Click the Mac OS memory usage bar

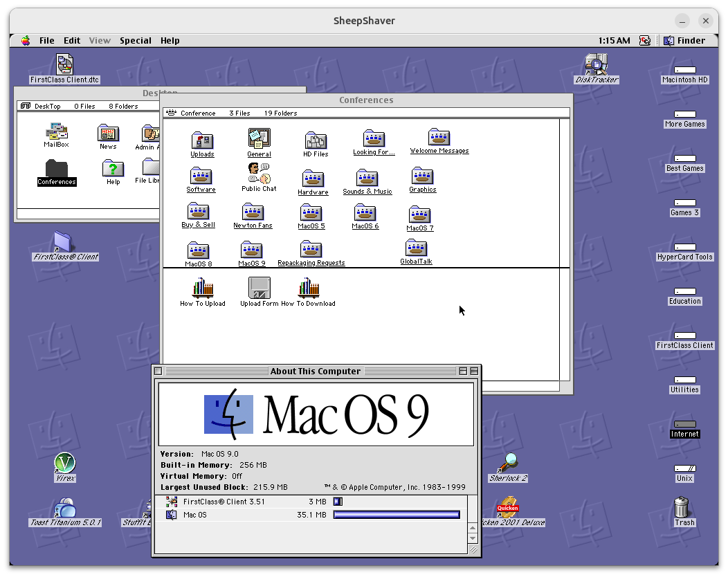tap(397, 515)
